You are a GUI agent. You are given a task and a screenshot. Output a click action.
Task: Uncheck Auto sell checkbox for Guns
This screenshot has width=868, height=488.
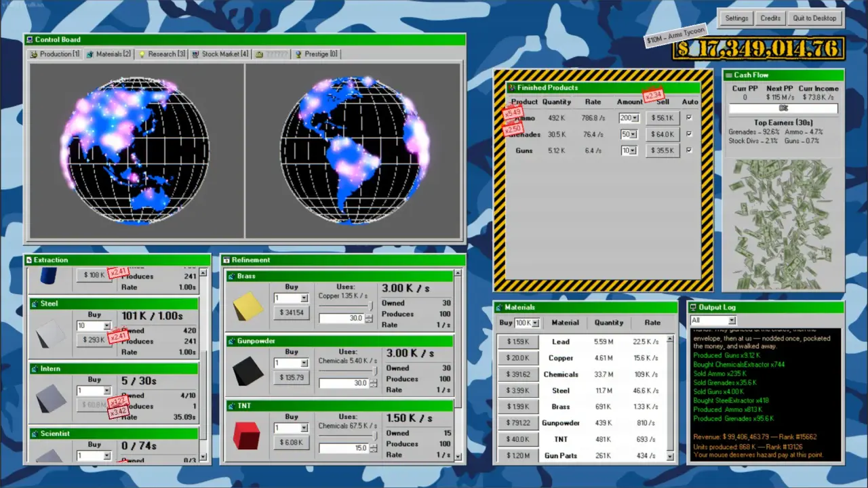coord(690,150)
